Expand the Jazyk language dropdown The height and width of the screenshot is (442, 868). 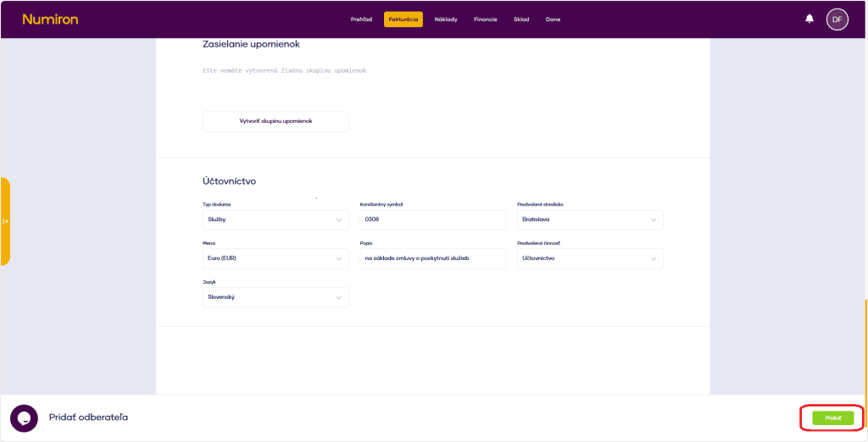[275, 297]
